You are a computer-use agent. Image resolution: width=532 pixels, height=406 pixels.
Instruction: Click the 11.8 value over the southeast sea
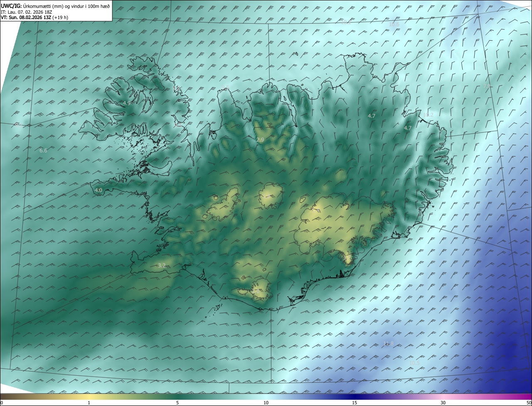(388, 343)
